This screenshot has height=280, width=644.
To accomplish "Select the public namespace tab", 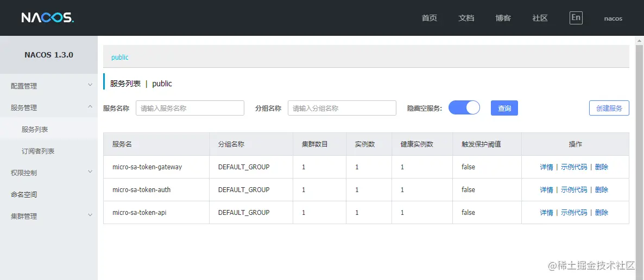I will coord(120,57).
